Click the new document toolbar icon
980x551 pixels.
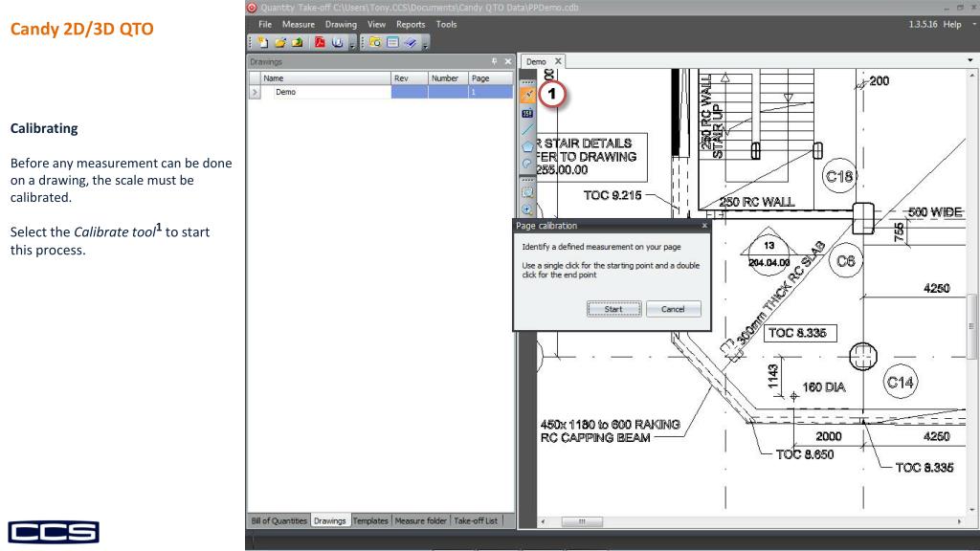coord(263,42)
